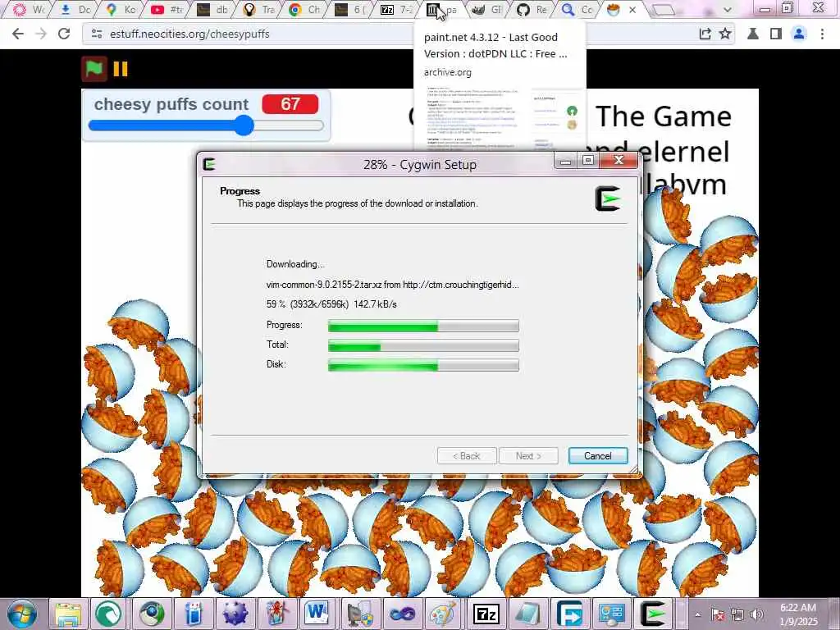Click the Cygwin title bar icon
The image size is (840, 630).
(210, 164)
